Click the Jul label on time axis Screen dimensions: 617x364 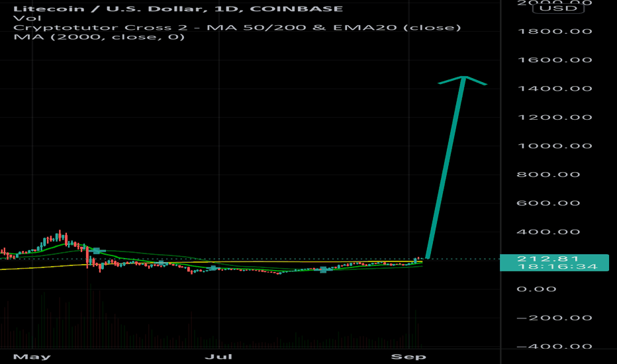coord(218,357)
